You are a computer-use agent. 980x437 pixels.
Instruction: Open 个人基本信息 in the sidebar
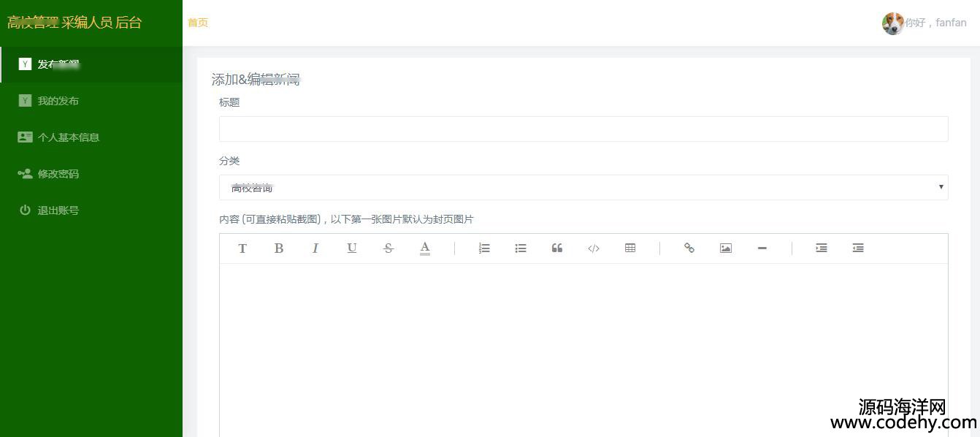(x=91, y=137)
